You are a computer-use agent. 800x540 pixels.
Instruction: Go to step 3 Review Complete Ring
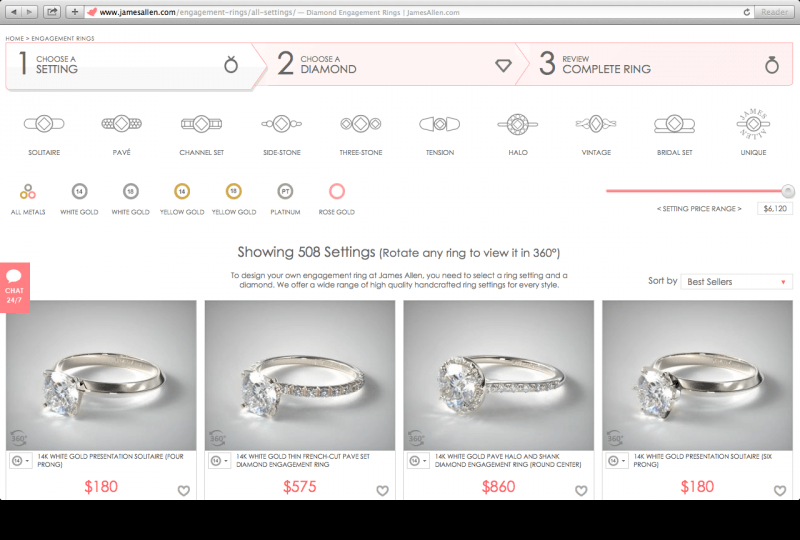(x=658, y=65)
